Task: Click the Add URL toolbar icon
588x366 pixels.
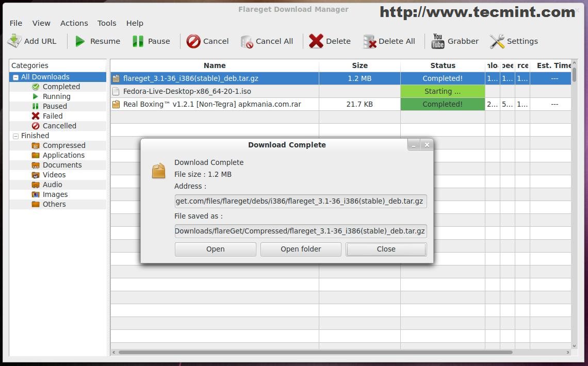Action: 14,41
